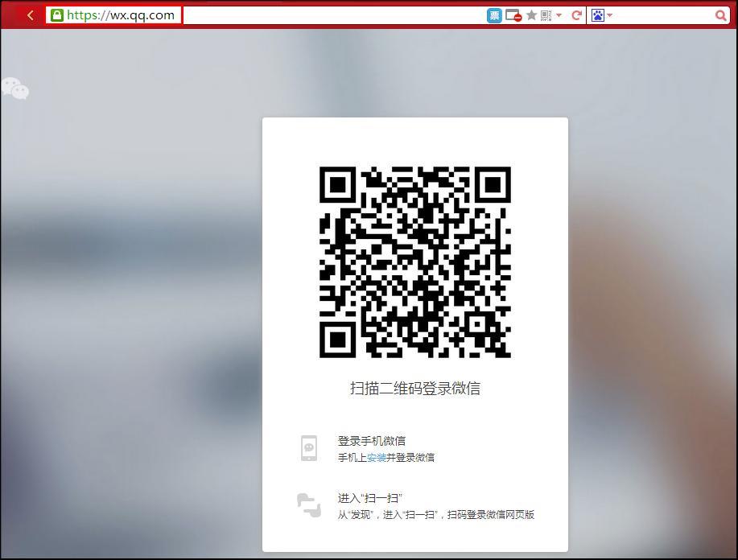This screenshot has height=560, width=738.
Task: Click the text 扫码登录微信网页版
Action: [490, 515]
